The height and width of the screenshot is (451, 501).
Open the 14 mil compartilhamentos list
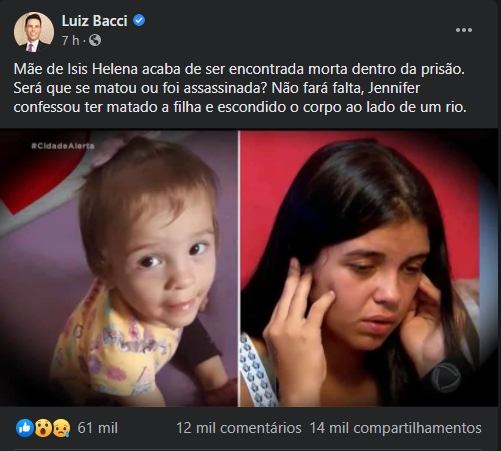pyautogui.click(x=396, y=428)
